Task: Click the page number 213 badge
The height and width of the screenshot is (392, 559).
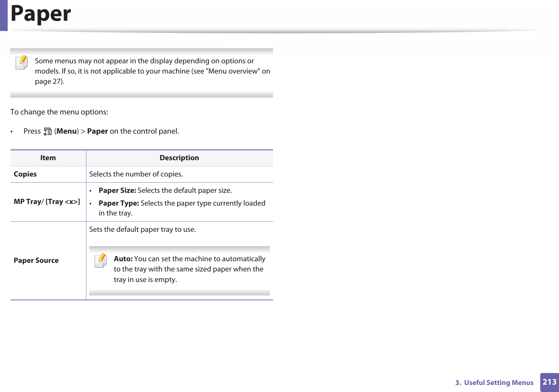Action: 549,382
